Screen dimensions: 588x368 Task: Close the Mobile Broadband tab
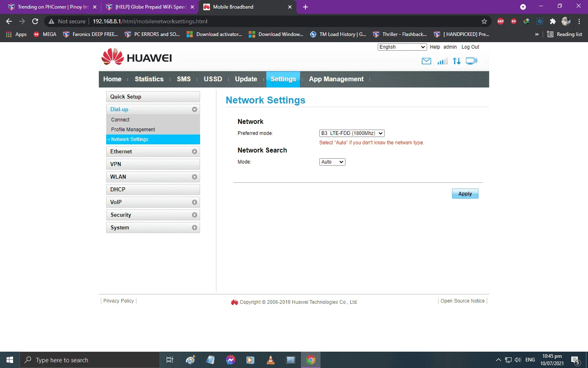pyautogui.click(x=290, y=7)
